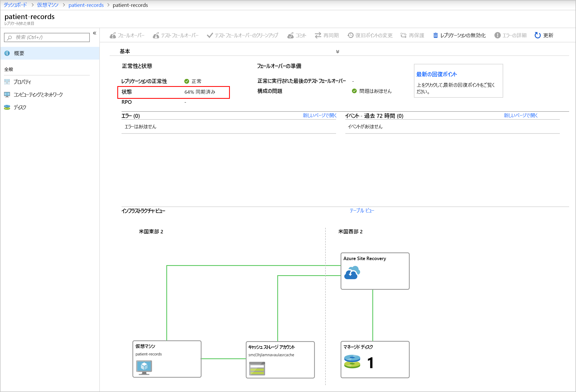Screen dimensions: 576x392
Task: Click the 米国西部 2 region label
Action: (x=350, y=231)
